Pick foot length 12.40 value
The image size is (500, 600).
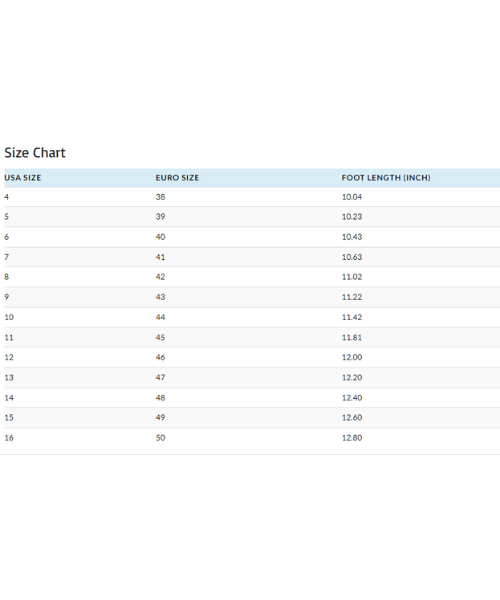[x=352, y=398]
